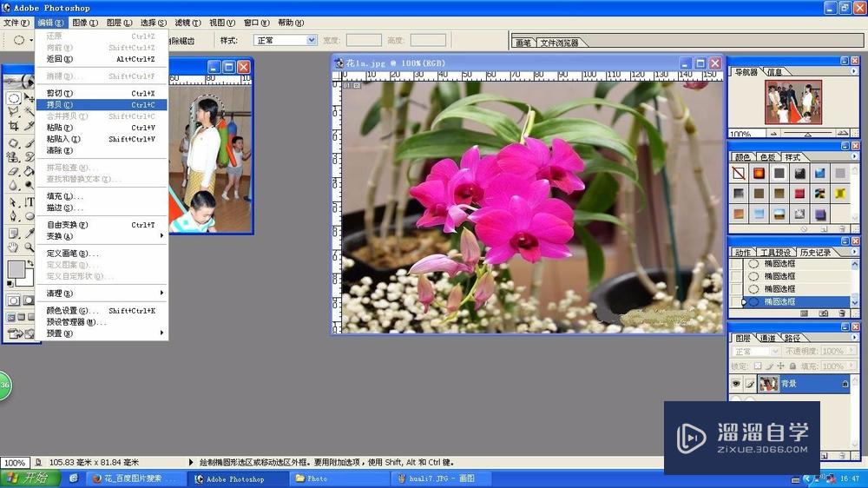Image resolution: width=868 pixels, height=488 pixels.
Task: Select the Dodge tool
Action: (x=29, y=185)
